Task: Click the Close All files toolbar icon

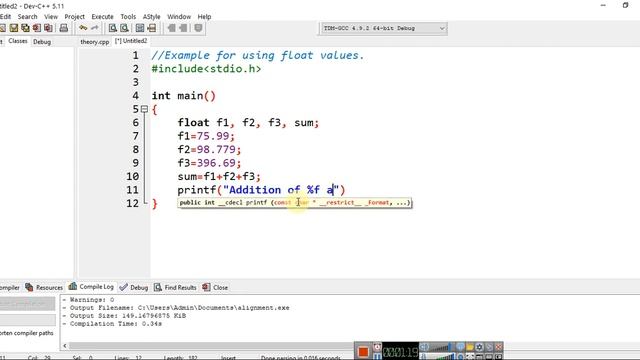Action: pos(48,28)
